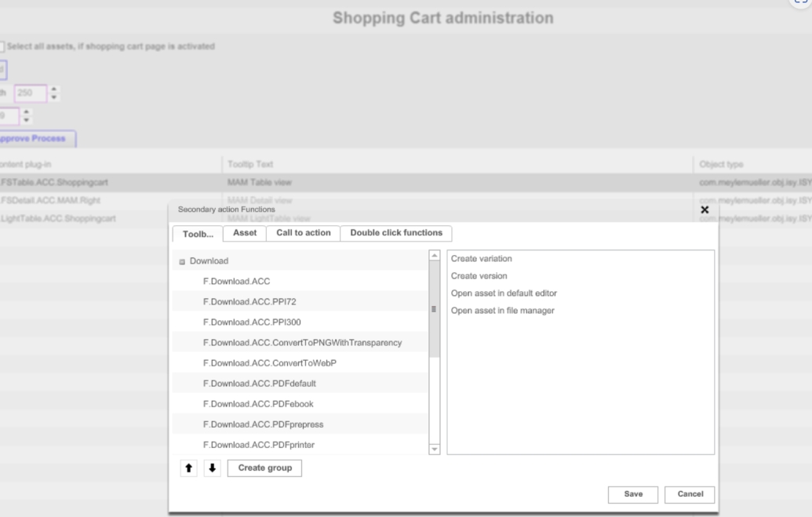The width and height of the screenshot is (812, 517).
Task: Close the Secondary action Functions dialog
Action: click(x=704, y=210)
